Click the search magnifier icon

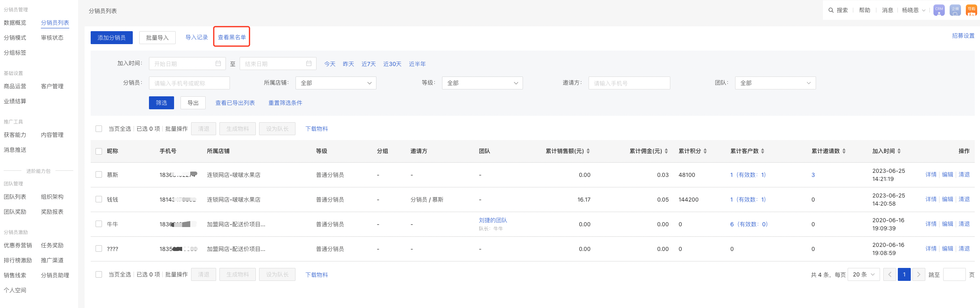click(x=831, y=10)
